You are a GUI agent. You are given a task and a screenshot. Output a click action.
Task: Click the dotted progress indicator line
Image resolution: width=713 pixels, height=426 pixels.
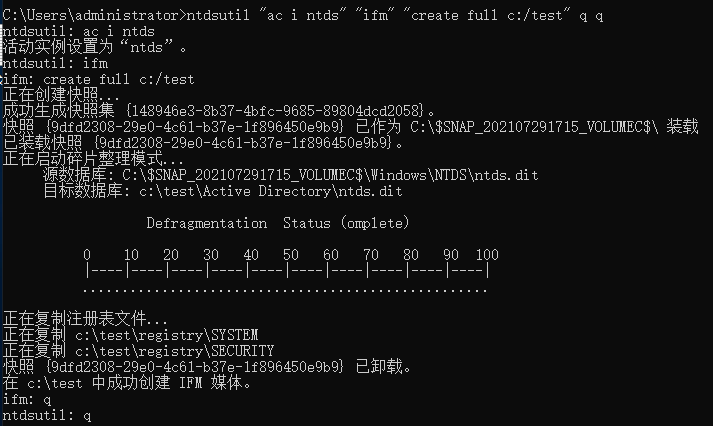(285, 290)
